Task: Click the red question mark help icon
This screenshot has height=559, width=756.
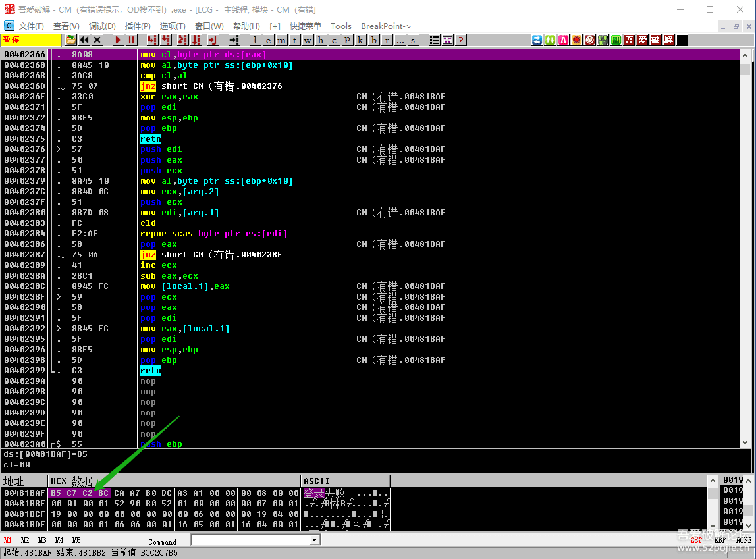Action: coord(460,40)
